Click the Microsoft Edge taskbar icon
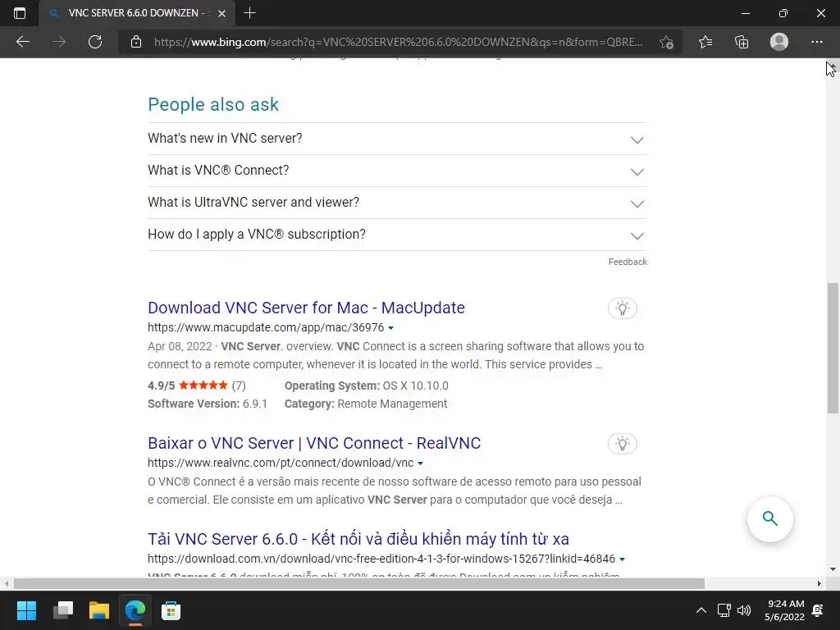This screenshot has height=630, width=840. click(x=135, y=610)
